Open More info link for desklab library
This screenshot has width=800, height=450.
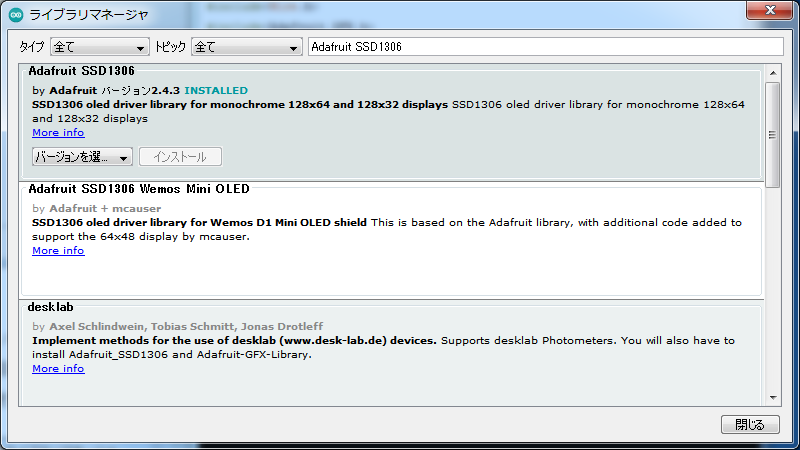[x=58, y=368]
